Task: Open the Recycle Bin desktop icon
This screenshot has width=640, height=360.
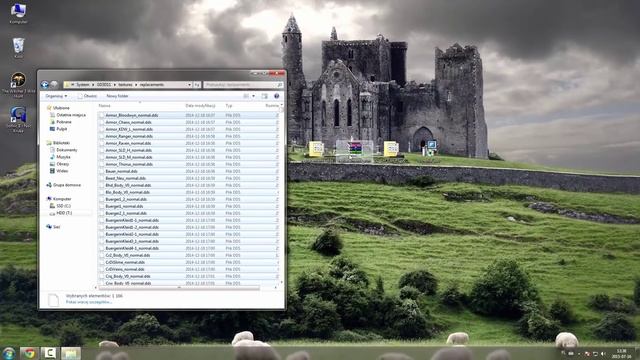Action: click(18, 48)
